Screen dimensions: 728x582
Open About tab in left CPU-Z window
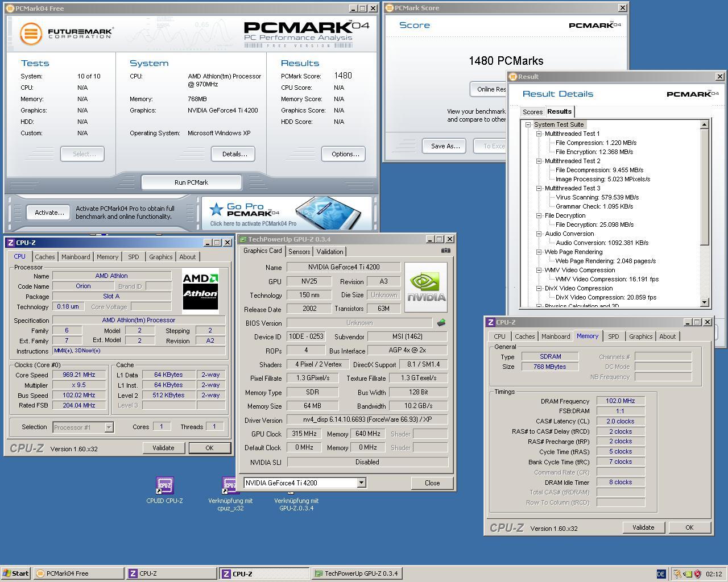[x=188, y=257]
